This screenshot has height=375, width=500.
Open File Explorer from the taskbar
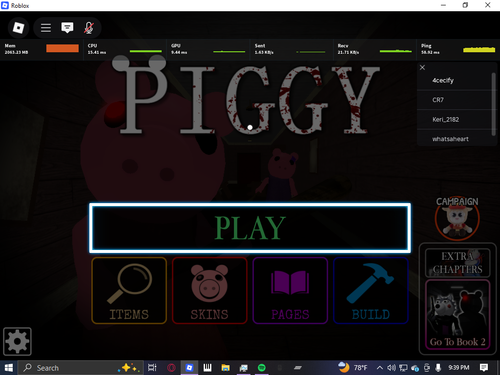[x=225, y=368]
